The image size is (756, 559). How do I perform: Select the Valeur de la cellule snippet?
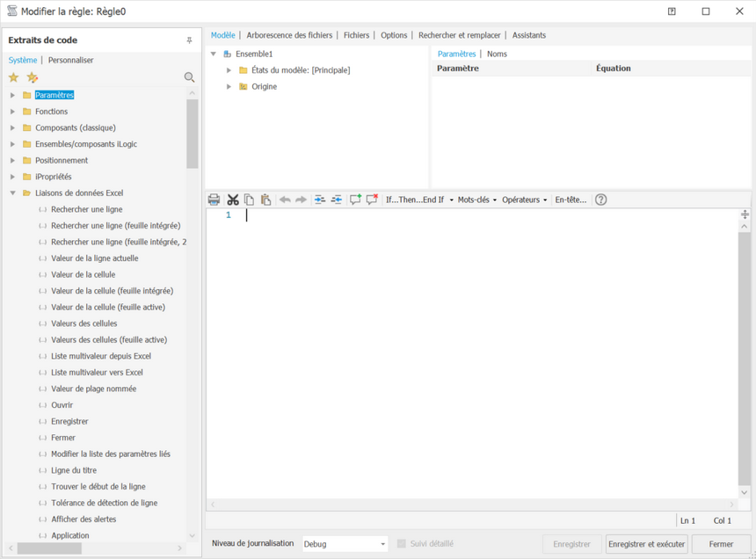coord(84,274)
